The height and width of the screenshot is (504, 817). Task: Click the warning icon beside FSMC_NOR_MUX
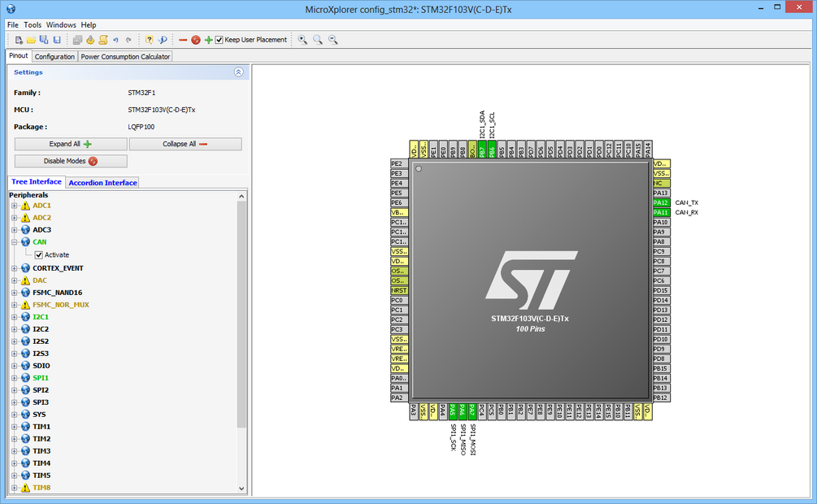click(x=25, y=304)
